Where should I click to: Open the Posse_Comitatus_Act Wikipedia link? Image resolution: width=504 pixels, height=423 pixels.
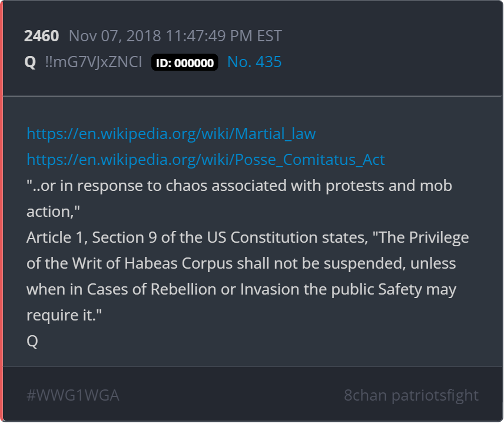(x=205, y=160)
